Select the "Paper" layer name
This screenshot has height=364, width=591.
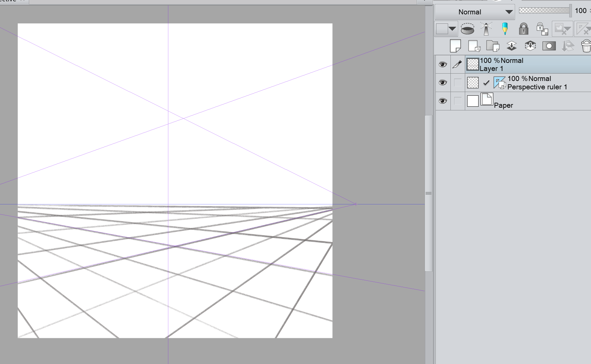(503, 105)
